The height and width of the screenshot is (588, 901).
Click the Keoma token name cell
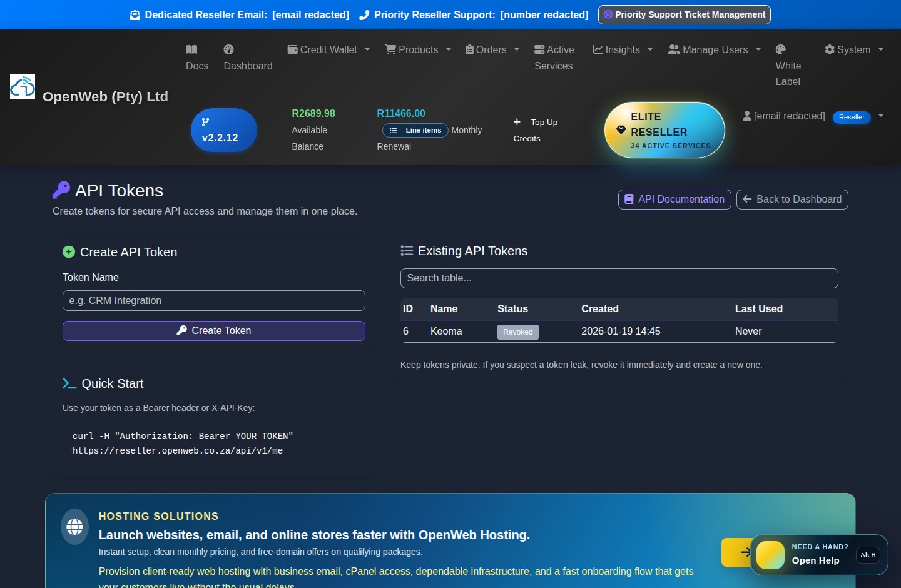click(x=446, y=332)
